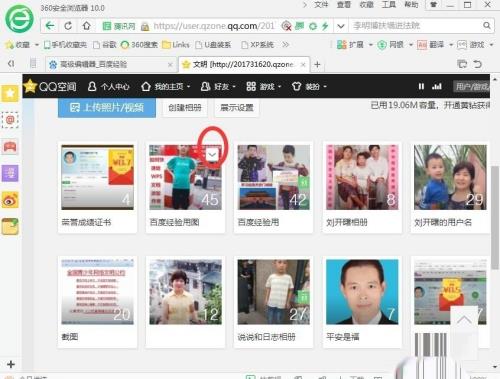Open the 工具 menu
Screen dimensions: 500x379
pyautogui.click(x=389, y=5)
